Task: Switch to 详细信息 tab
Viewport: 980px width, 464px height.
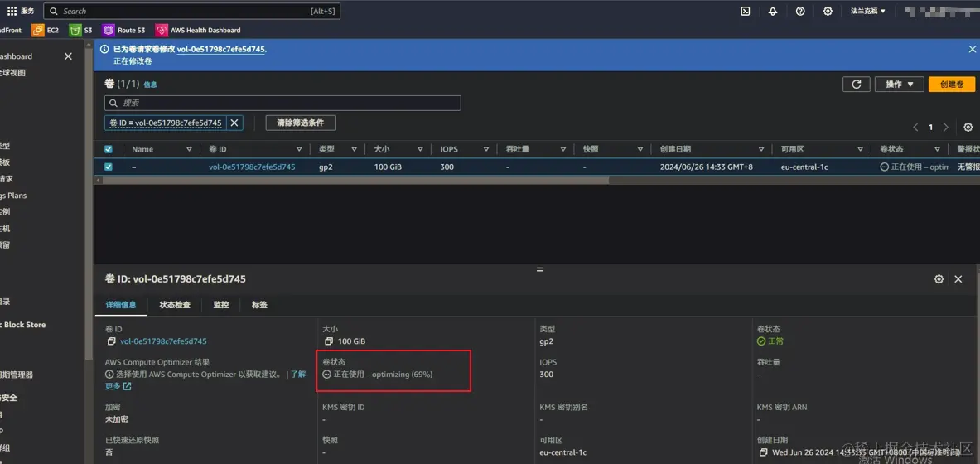Action: pyautogui.click(x=121, y=305)
